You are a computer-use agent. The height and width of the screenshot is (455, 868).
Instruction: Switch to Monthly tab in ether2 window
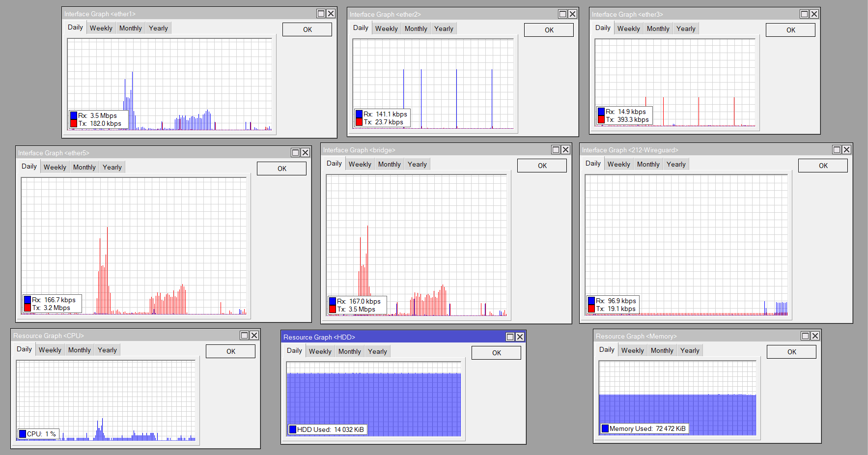coord(416,28)
